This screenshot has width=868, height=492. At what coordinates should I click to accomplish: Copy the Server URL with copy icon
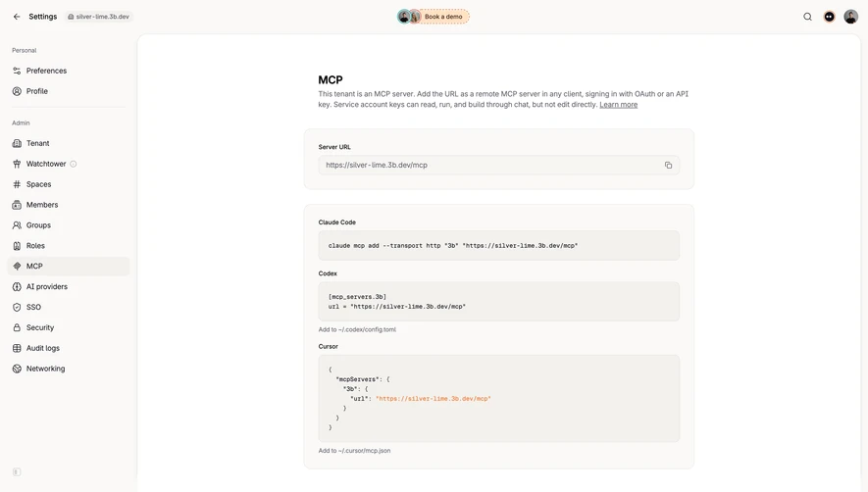click(668, 165)
